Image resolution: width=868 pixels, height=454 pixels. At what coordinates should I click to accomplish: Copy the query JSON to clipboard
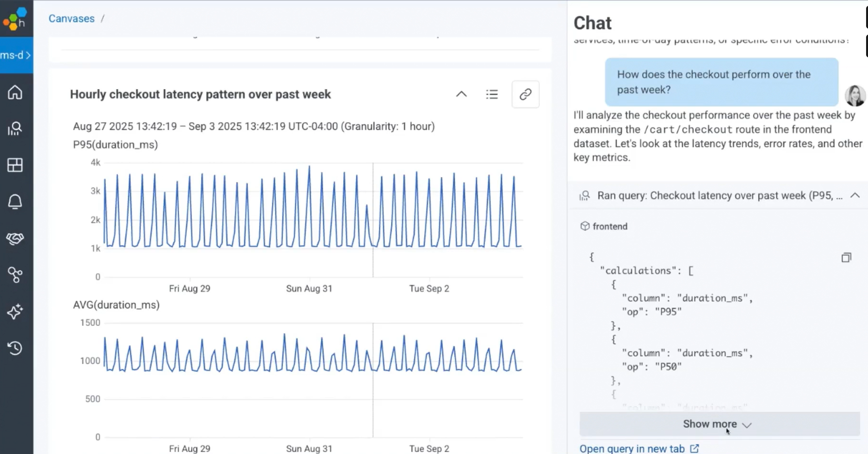coord(846,258)
